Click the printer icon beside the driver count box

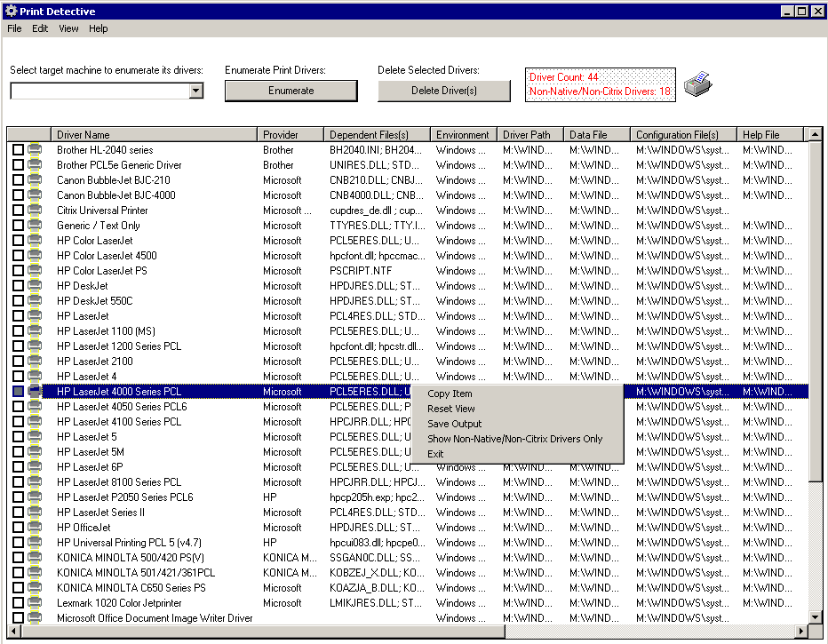pos(698,83)
